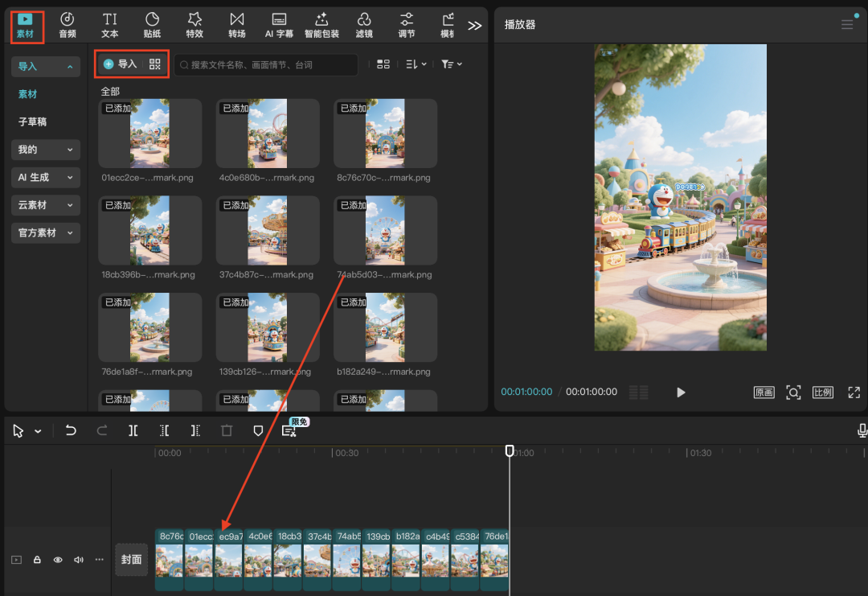Open the 特效 (Effects) panel icon
This screenshot has height=596, width=868.
[194, 24]
